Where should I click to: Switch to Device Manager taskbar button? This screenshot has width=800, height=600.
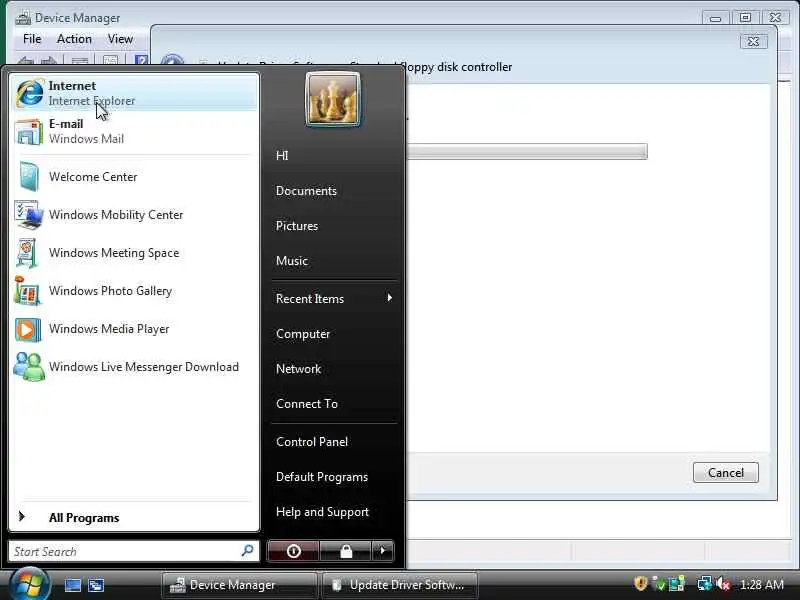point(238,585)
